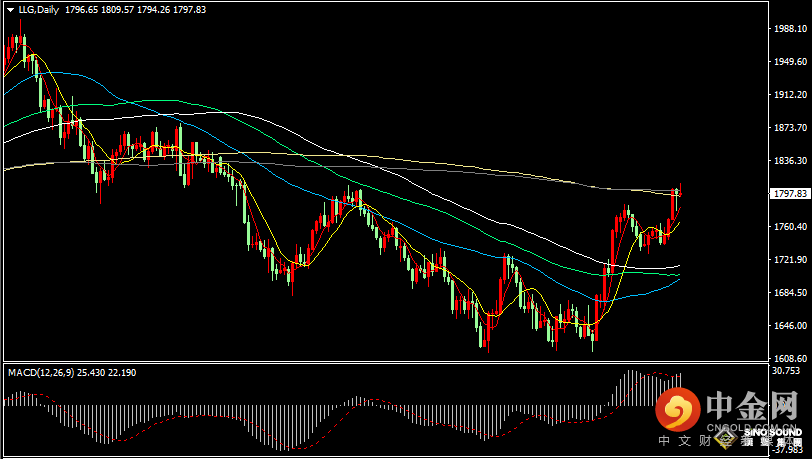812x459 pixels.
Task: Click the 1646.00 price axis label
Action: click(791, 326)
